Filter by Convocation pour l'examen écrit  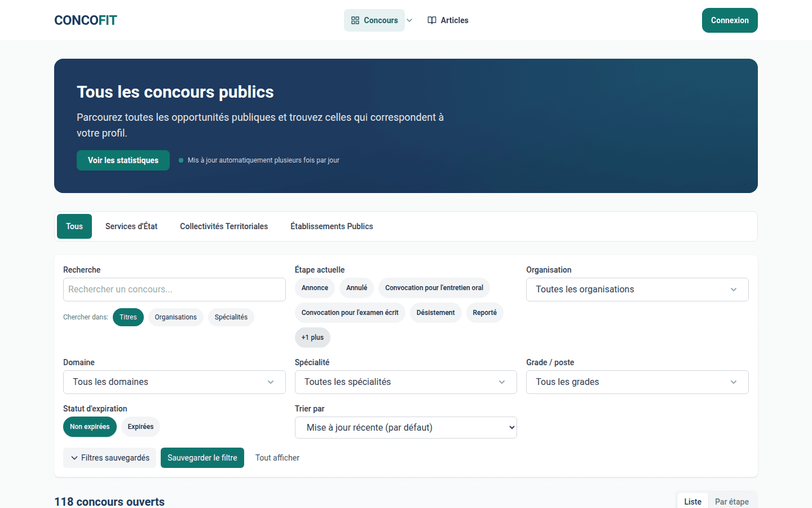click(x=350, y=313)
